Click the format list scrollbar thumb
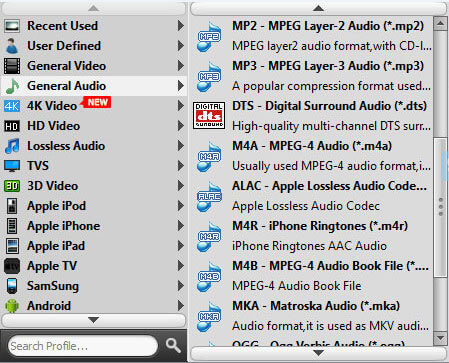Image resolution: width=449 pixels, height=363 pixels. pos(441,207)
